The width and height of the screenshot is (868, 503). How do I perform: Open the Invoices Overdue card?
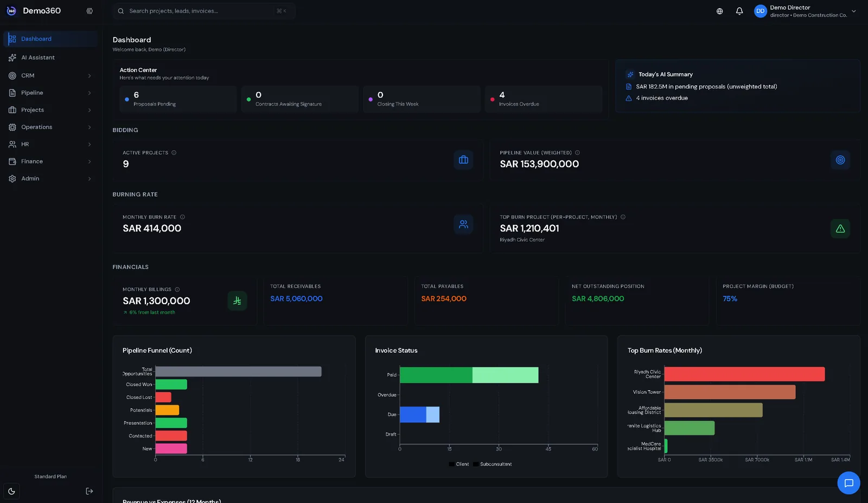point(544,99)
